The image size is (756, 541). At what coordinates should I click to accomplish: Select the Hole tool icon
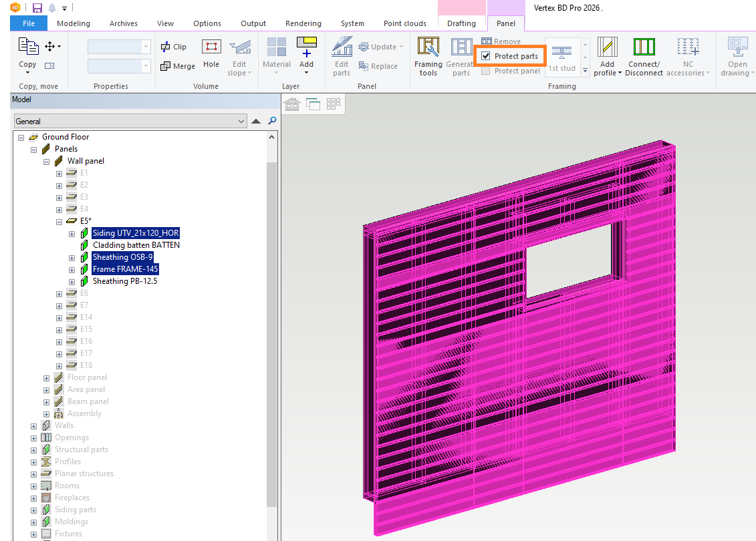pyautogui.click(x=211, y=48)
